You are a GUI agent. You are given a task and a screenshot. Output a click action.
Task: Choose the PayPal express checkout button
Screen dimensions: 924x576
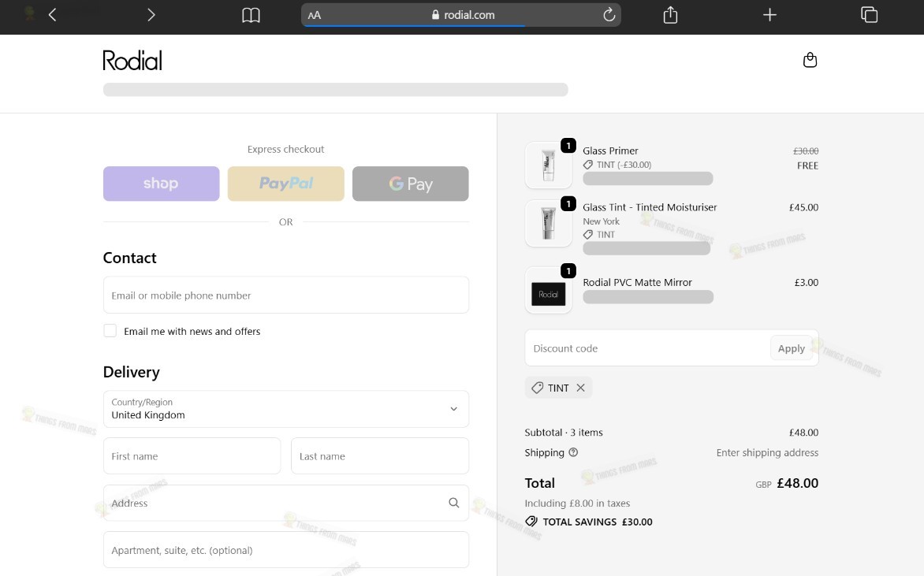(286, 184)
